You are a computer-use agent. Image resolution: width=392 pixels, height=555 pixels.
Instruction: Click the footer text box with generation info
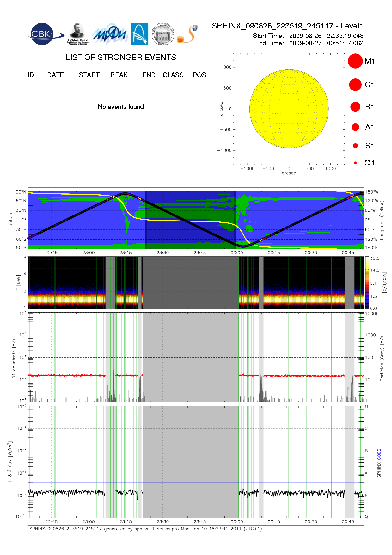pyautogui.click(x=195, y=529)
